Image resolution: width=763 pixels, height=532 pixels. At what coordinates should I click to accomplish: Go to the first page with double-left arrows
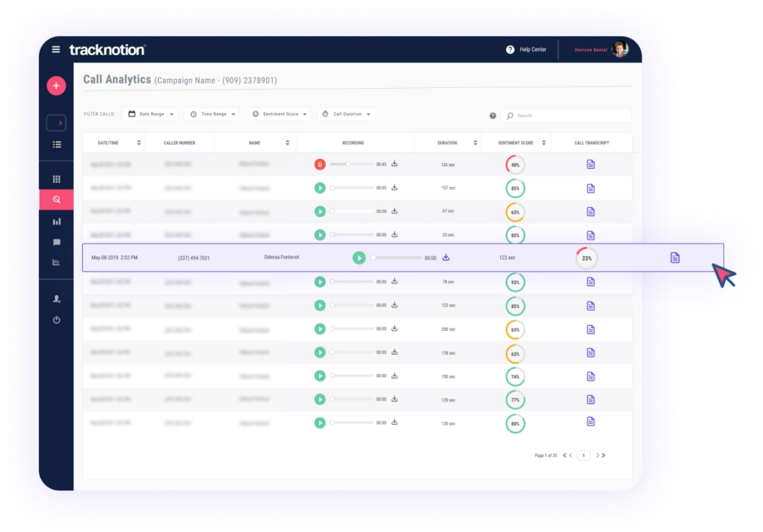point(565,455)
